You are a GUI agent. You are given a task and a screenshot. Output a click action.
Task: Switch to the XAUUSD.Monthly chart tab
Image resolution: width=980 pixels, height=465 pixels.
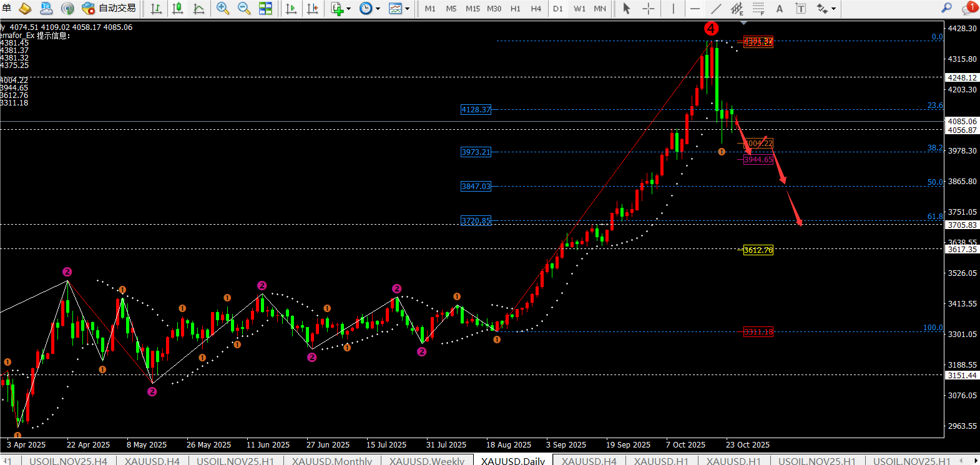(331, 461)
